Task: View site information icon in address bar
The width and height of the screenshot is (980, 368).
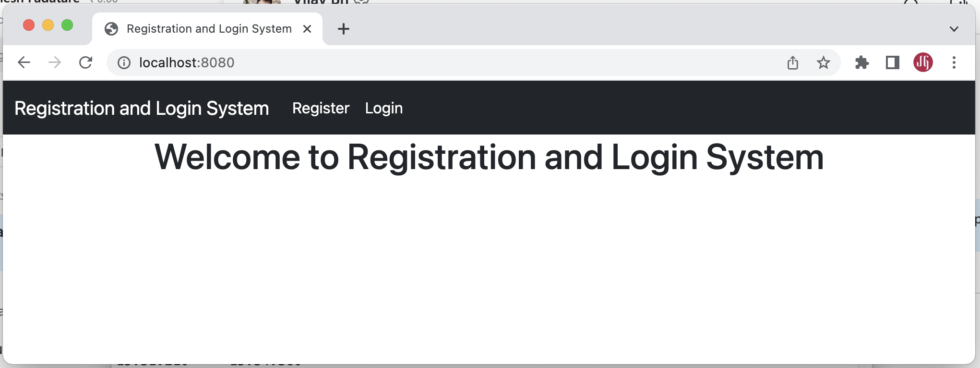Action: coord(124,63)
